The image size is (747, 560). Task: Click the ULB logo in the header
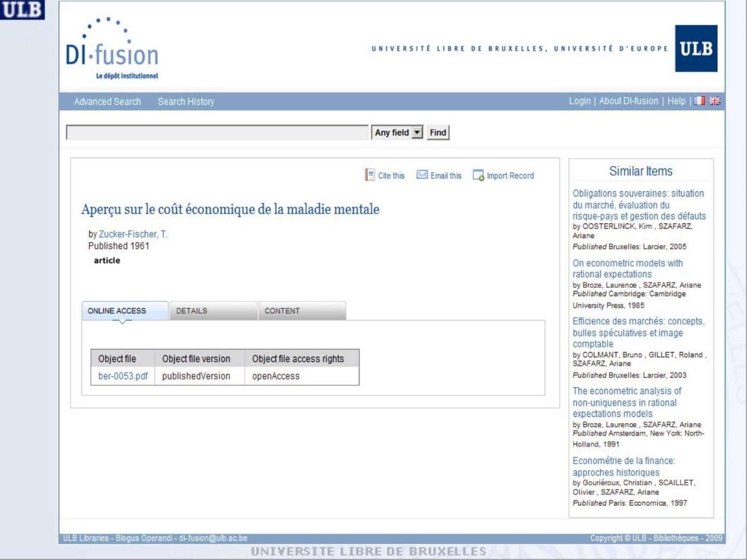tap(696, 48)
